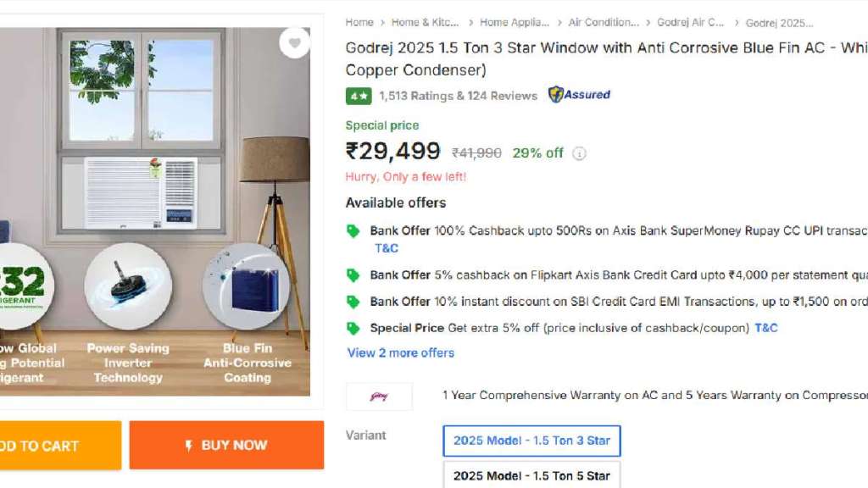This screenshot has height=488, width=868.
Task: Click the Power Saving Inverter Technology icon
Action: tap(128, 286)
